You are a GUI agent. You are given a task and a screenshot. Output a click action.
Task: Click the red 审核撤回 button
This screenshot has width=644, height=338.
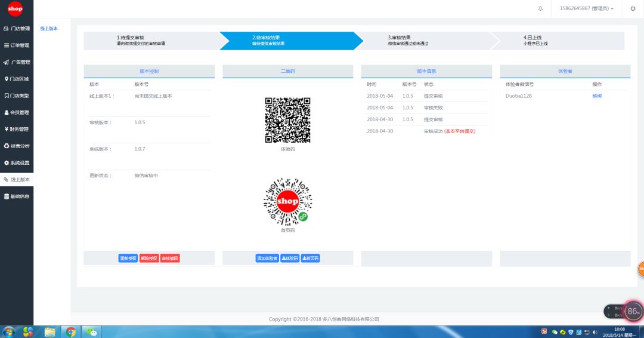[x=169, y=258]
